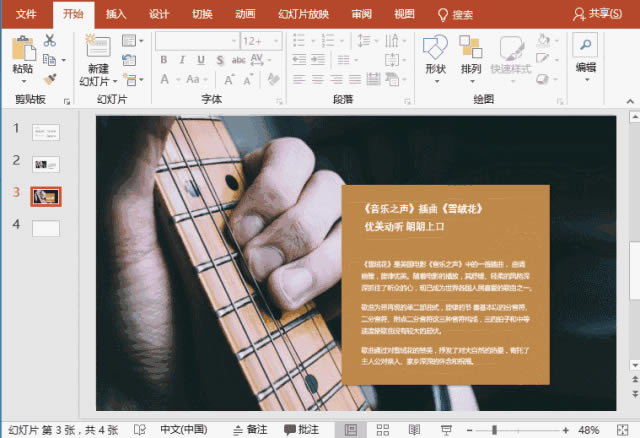Open the Shapes (形状) gallery icon

[435, 47]
